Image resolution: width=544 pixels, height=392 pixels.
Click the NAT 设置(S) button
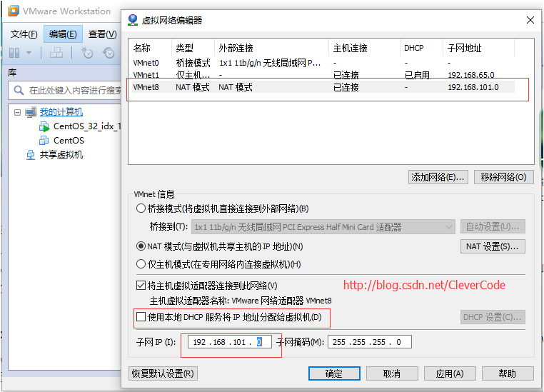coord(493,246)
